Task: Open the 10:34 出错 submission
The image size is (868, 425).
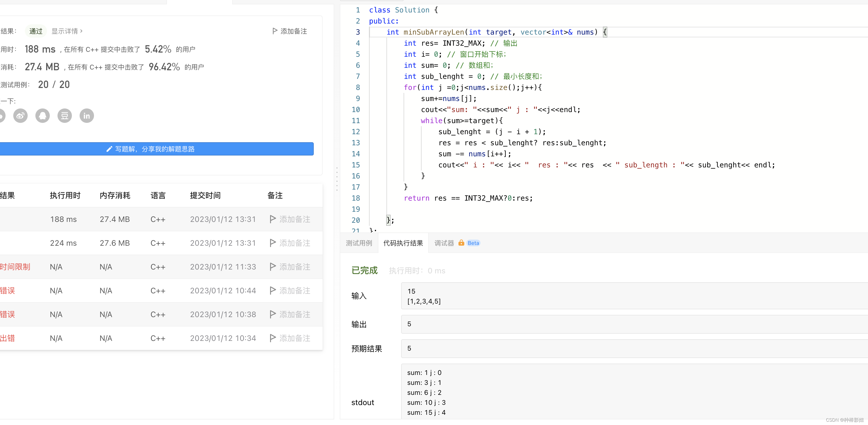Action: [x=7, y=338]
